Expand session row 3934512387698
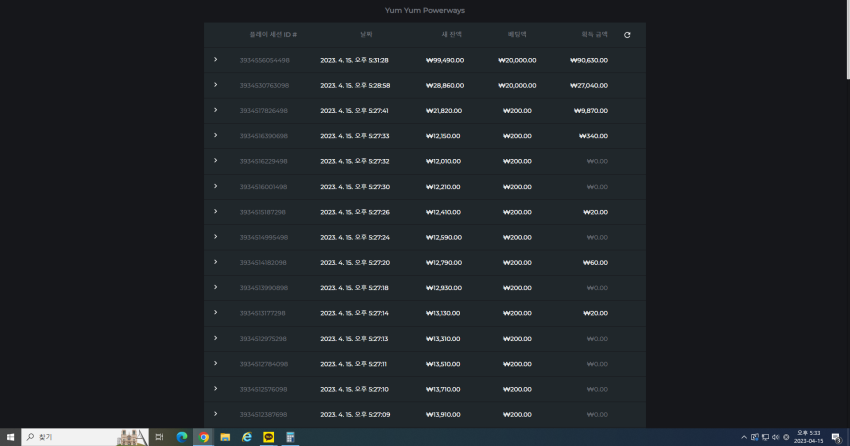The height and width of the screenshot is (446, 850). coord(215,414)
